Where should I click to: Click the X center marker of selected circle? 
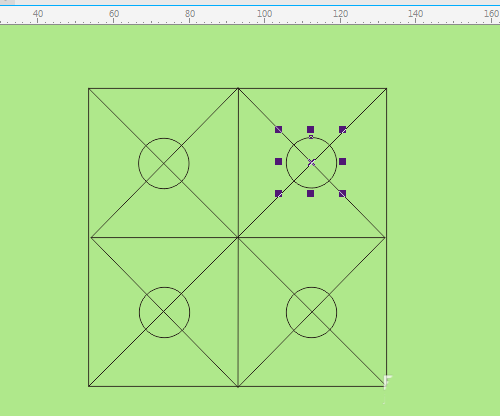point(311,163)
